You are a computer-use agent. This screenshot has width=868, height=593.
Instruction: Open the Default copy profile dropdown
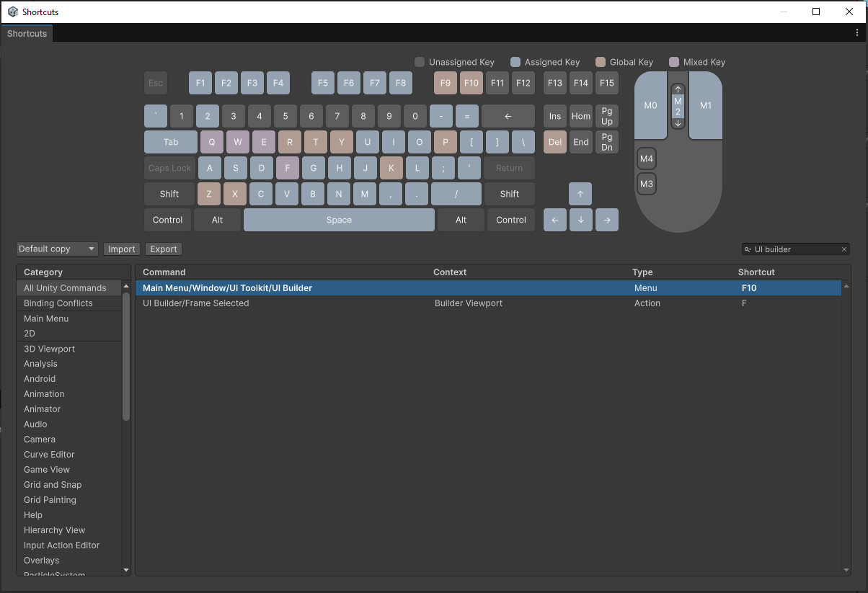pyautogui.click(x=56, y=249)
